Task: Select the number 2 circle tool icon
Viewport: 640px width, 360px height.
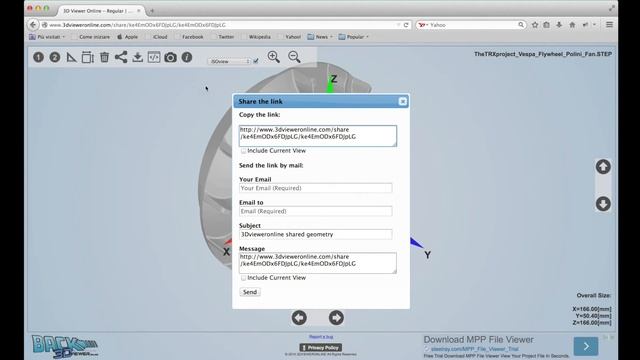Action: coord(55,57)
